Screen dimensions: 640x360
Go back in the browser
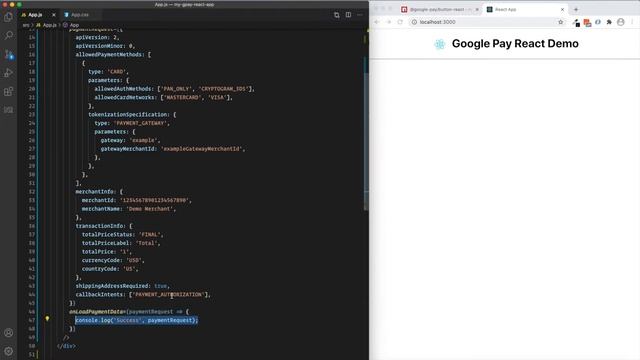377,22
